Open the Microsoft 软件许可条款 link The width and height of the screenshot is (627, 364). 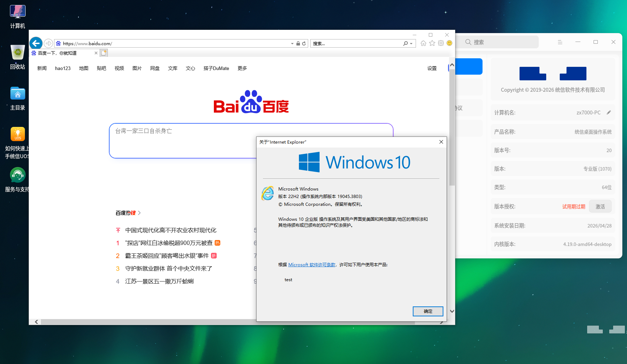pos(311,264)
